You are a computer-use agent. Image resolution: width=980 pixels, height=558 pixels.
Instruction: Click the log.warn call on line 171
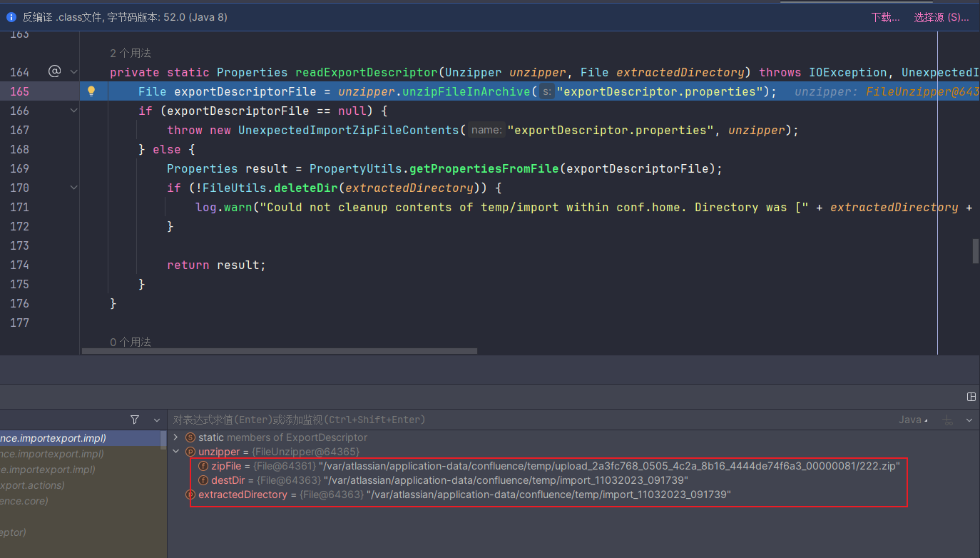click(x=224, y=207)
